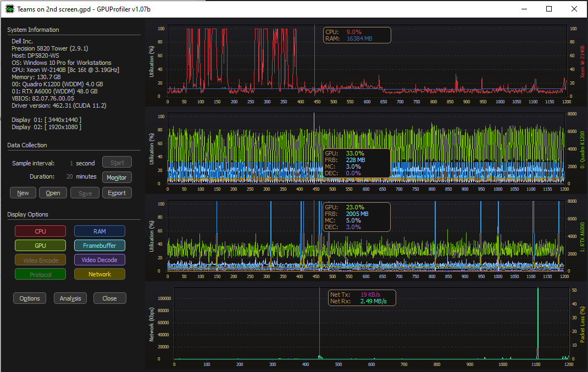Toggle the Video Decode display option
588x372 pixels.
100,260
